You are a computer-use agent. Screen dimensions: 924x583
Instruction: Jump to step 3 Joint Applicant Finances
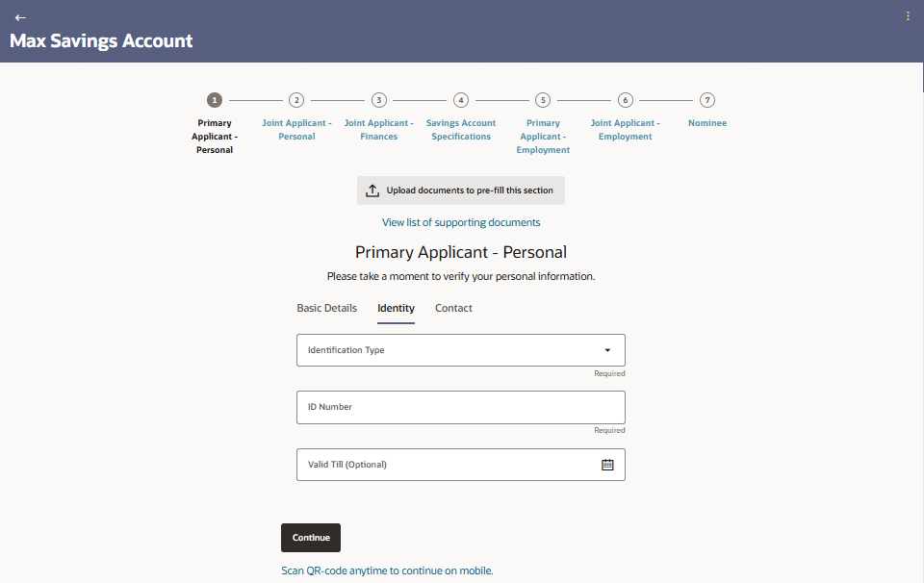(x=379, y=100)
